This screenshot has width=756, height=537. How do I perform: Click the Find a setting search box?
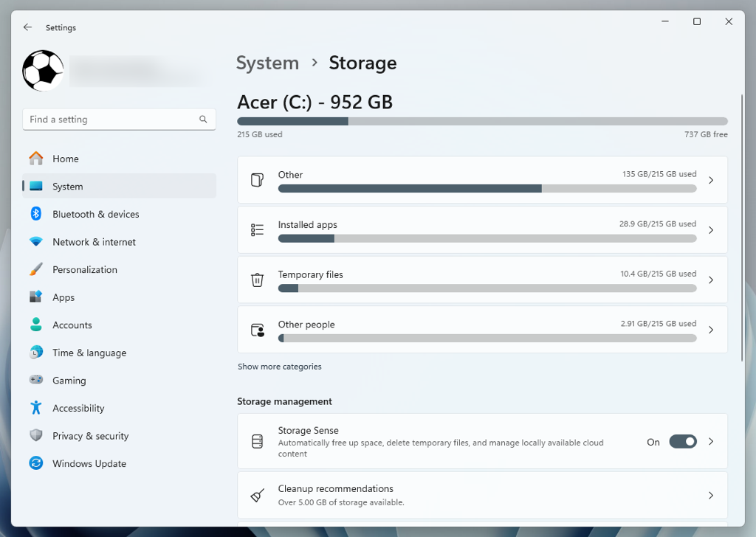click(119, 119)
